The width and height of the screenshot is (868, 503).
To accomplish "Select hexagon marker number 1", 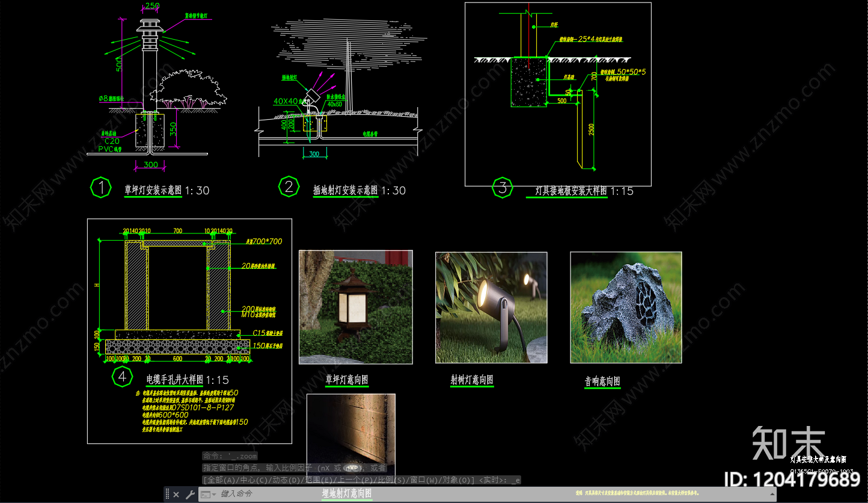I will 101,188.
